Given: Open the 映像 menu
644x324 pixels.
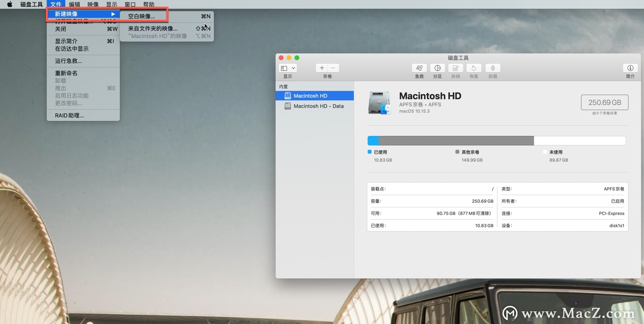Looking at the screenshot, I should tap(93, 4).
